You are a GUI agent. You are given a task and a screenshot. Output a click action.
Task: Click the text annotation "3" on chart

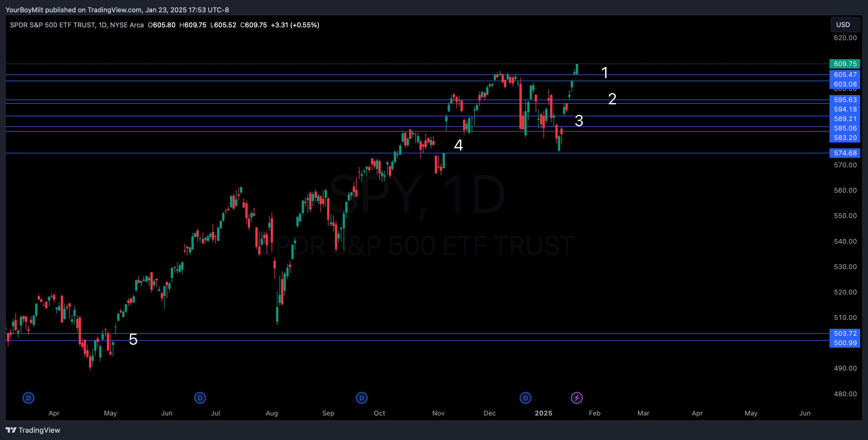(x=579, y=120)
